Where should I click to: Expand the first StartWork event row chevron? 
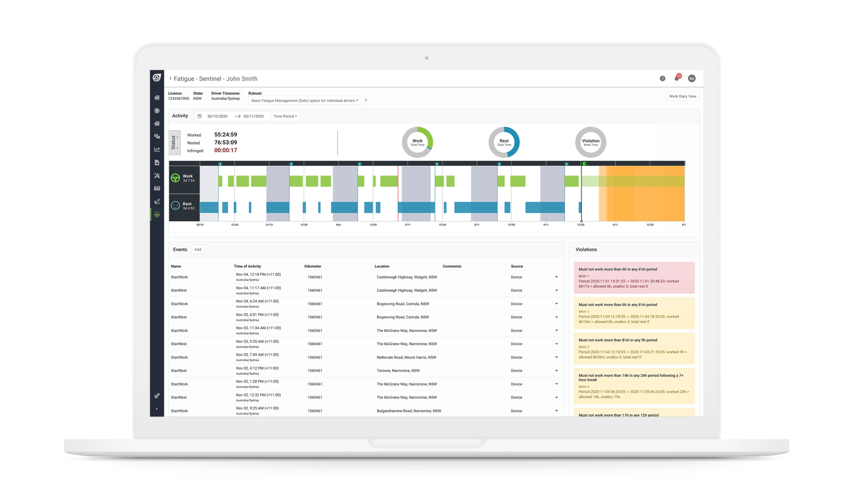click(x=556, y=277)
